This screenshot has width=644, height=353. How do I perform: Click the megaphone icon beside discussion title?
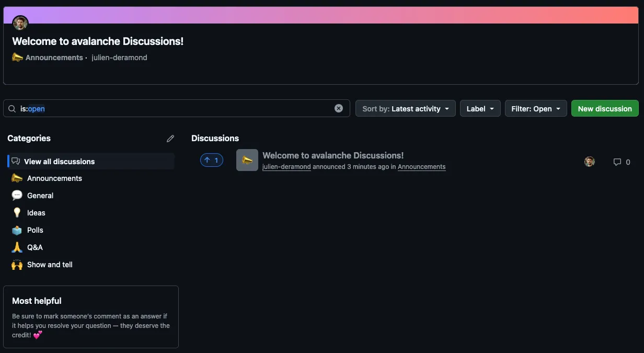point(247,160)
